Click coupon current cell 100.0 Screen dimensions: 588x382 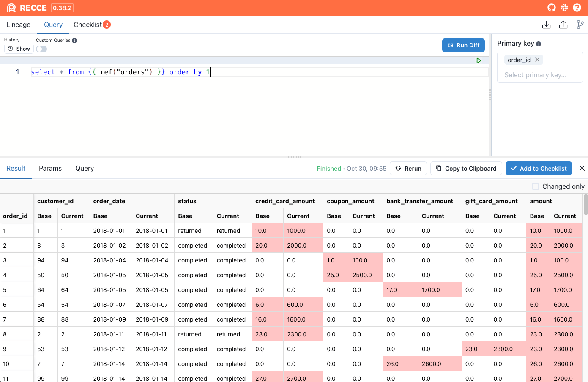point(366,260)
